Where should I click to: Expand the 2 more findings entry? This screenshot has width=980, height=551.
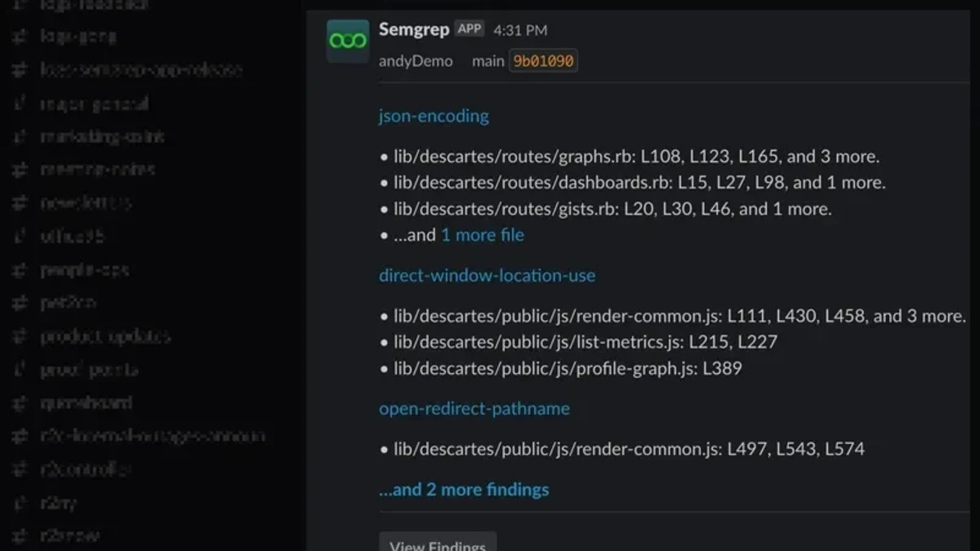(464, 489)
